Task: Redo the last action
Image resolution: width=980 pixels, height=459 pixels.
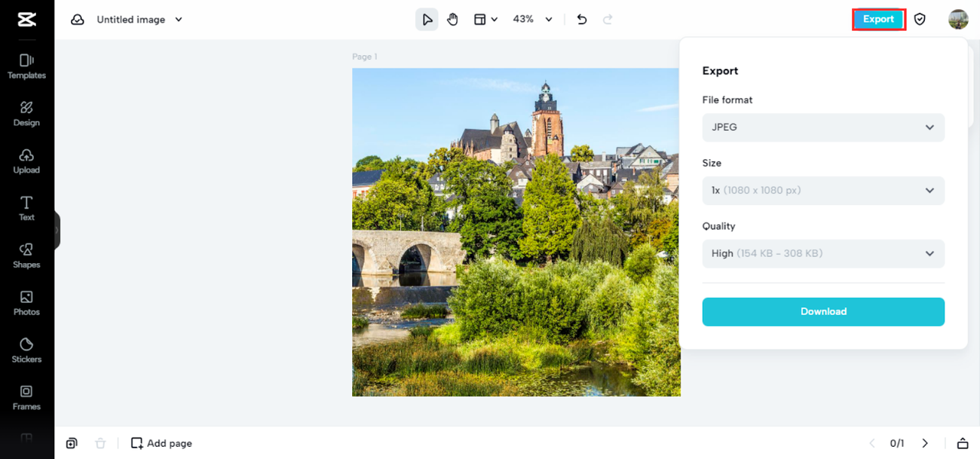Action: pos(608,20)
